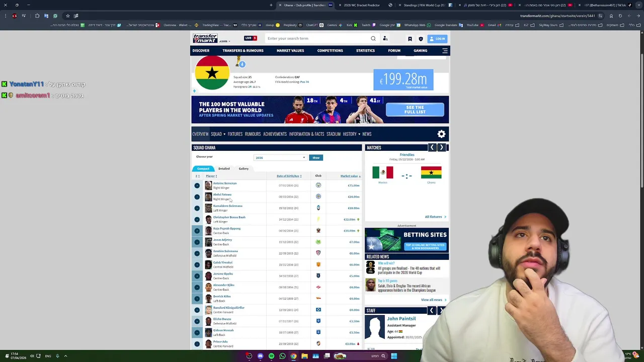Screen dimensions: 644x362
Task: Toggle row marker for Ibrahim Sulemana
Action: (x=197, y=253)
